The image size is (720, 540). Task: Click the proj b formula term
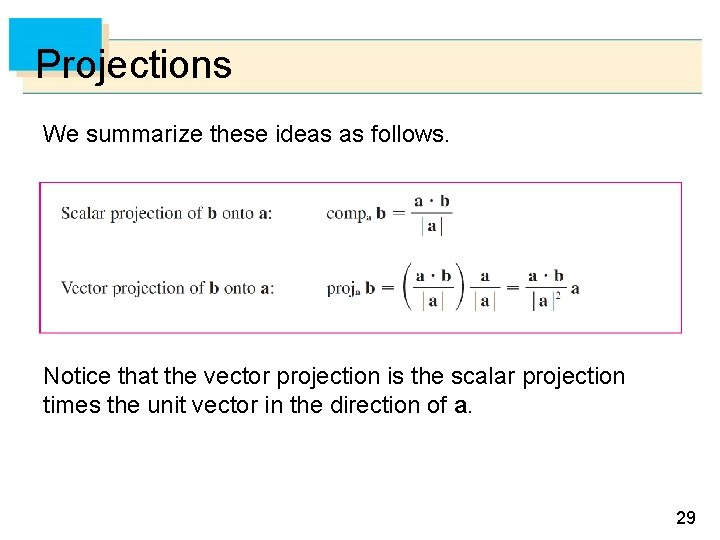coord(351,288)
